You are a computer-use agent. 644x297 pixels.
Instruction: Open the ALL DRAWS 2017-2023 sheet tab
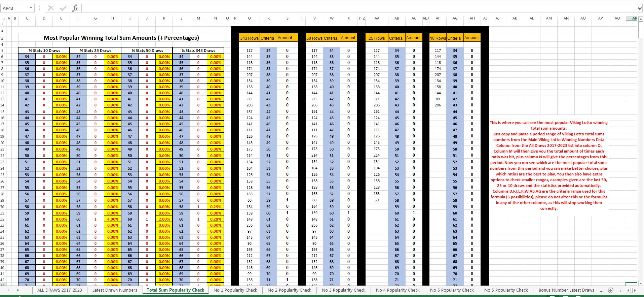coord(60,290)
